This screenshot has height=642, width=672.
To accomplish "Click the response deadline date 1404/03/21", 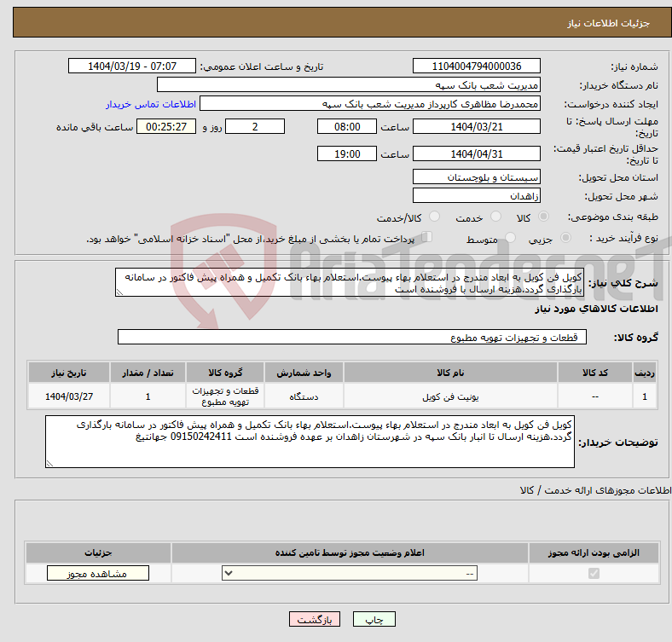I will [476, 126].
